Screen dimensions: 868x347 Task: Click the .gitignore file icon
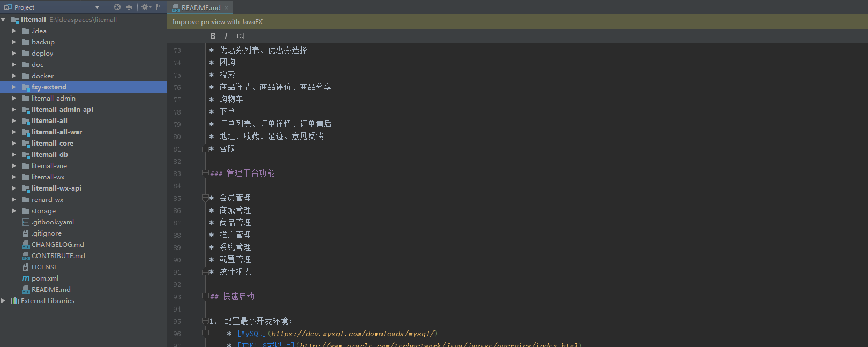26,233
